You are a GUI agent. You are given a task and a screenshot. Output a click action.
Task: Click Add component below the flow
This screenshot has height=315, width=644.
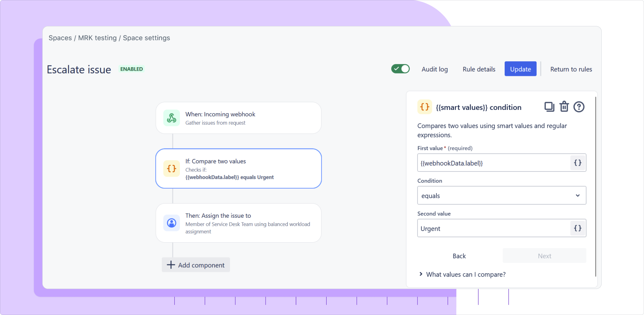pyautogui.click(x=196, y=265)
